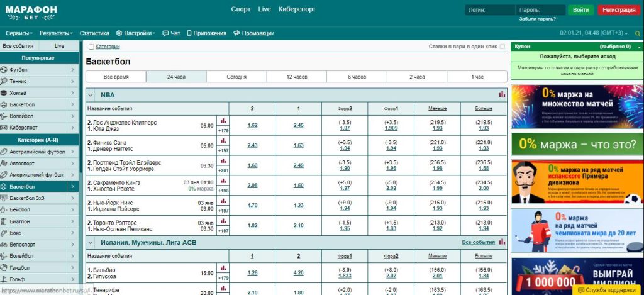Viewport: 644px width, 295px height.
Task: Open the time zone GMT+3 dropdown
Action: [594, 33]
